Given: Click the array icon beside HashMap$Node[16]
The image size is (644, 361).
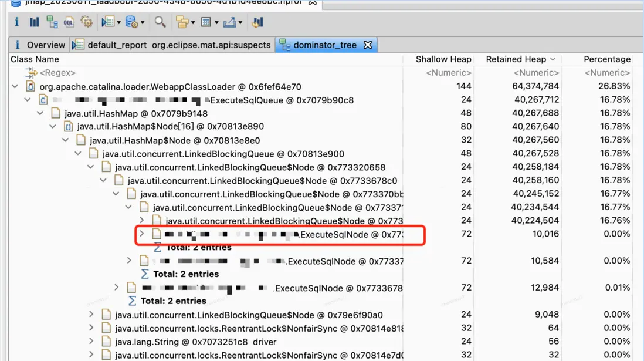Looking at the screenshot, I should (68, 127).
